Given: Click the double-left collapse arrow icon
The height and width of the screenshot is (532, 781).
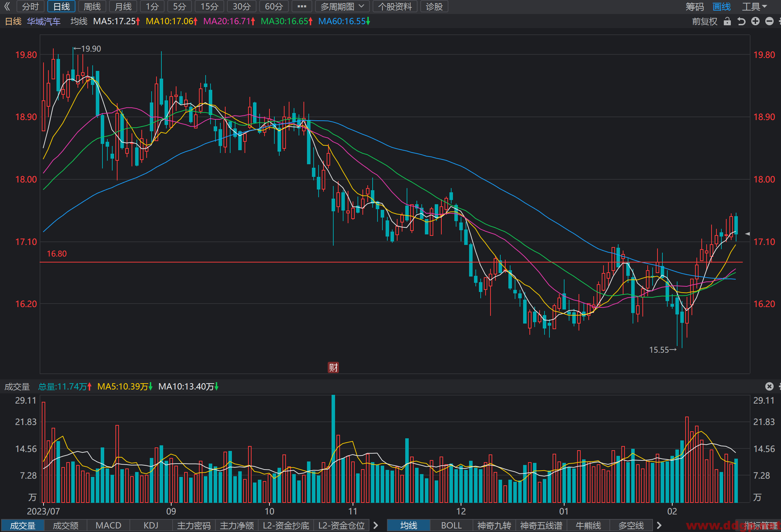Looking at the screenshot, I should point(7,6).
